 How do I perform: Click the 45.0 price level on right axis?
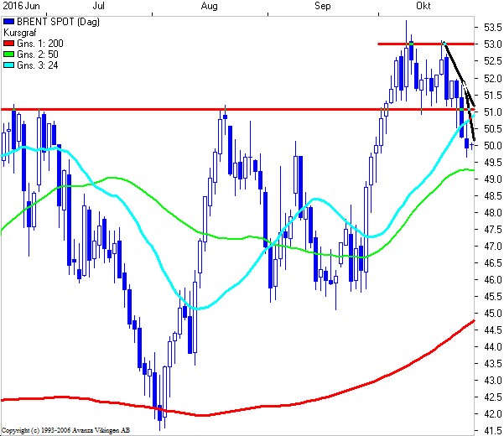click(x=493, y=313)
